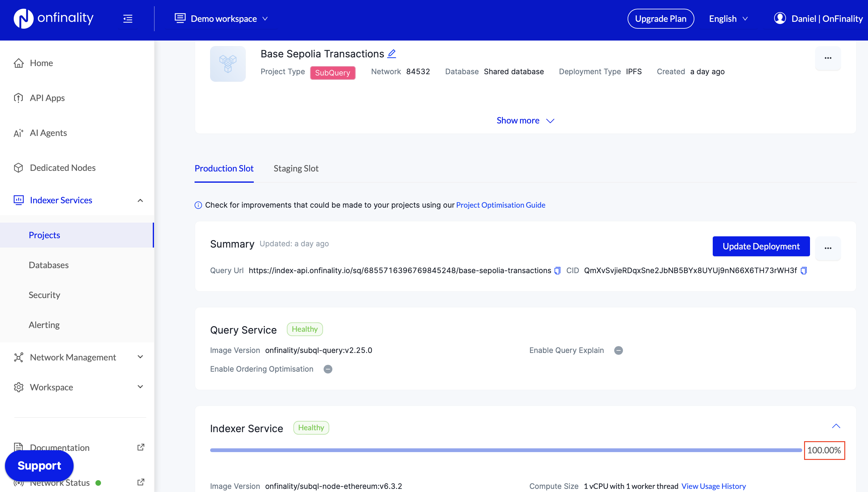Viewport: 868px width, 492px height.
Task: Open Summary section ellipsis menu
Action: point(827,248)
